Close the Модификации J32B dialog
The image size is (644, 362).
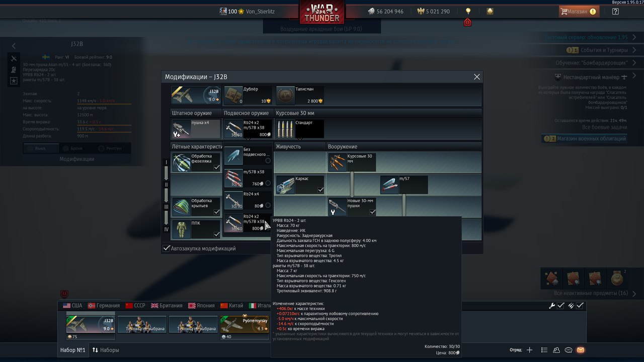tap(477, 77)
